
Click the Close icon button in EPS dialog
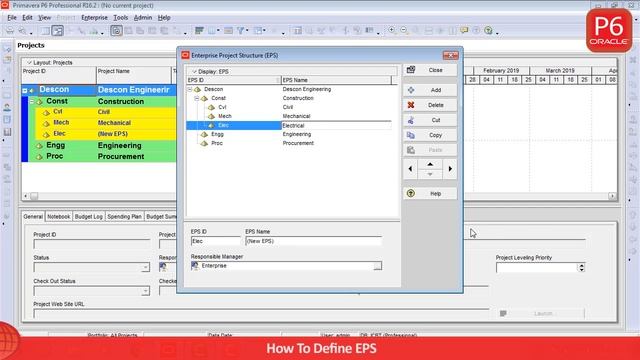pos(411,70)
